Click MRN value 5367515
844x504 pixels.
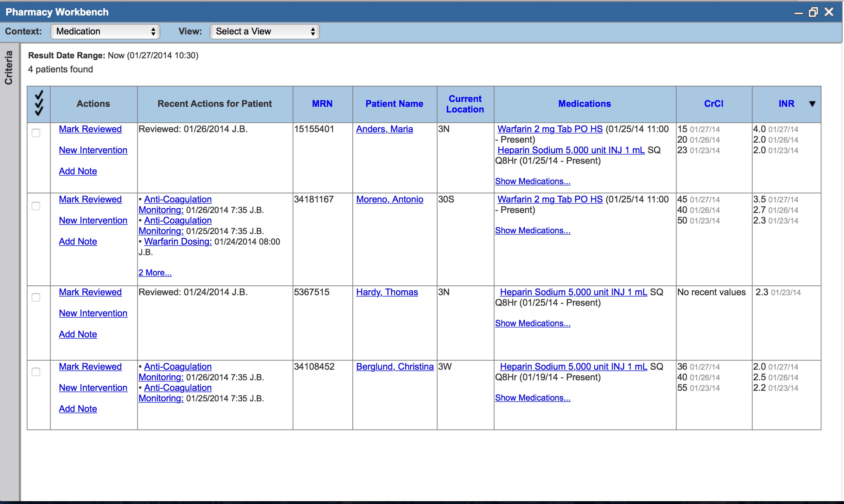(x=312, y=292)
